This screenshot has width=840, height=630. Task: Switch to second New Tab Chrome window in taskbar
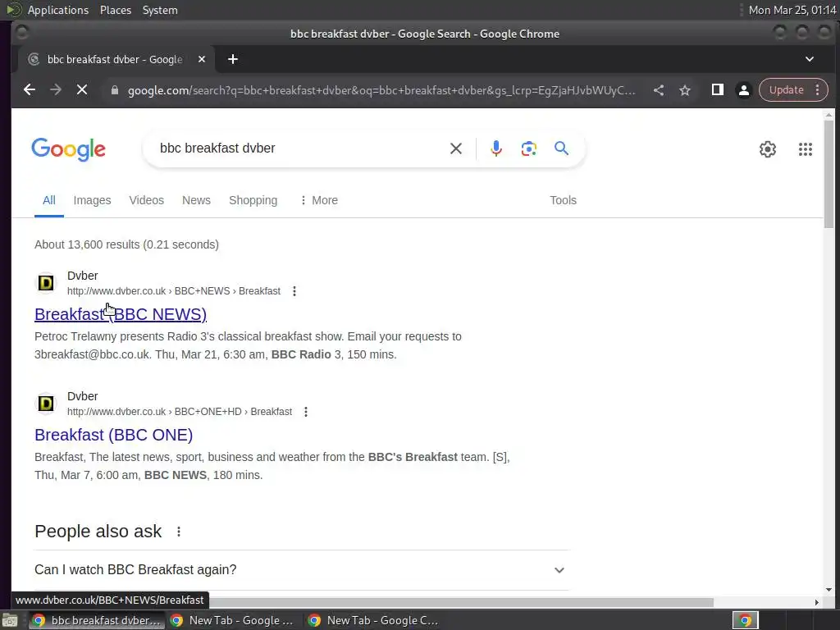[375, 620]
